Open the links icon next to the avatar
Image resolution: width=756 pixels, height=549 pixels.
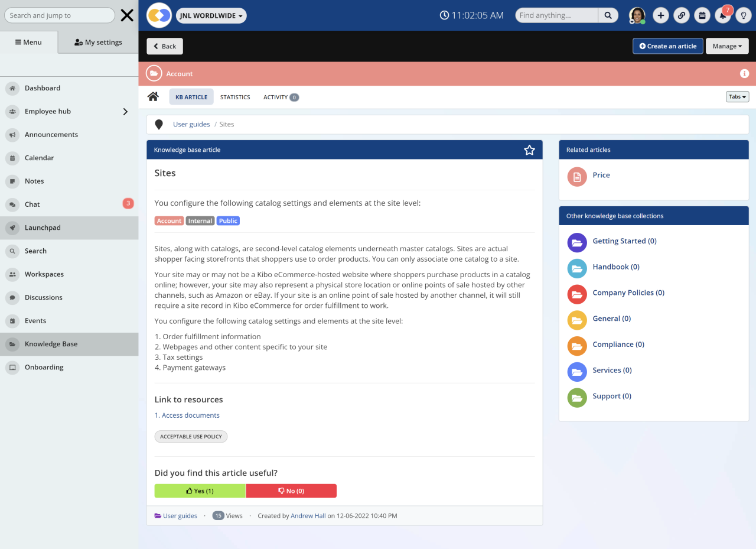coord(681,15)
